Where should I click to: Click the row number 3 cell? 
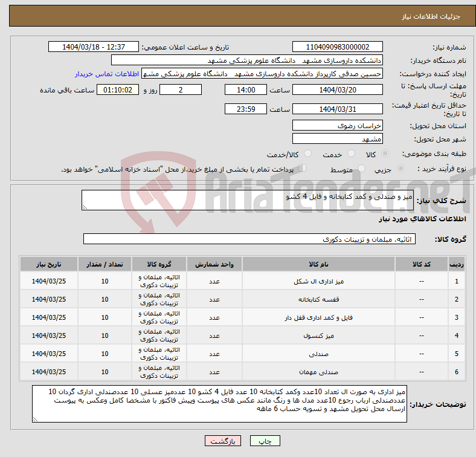[457, 317]
